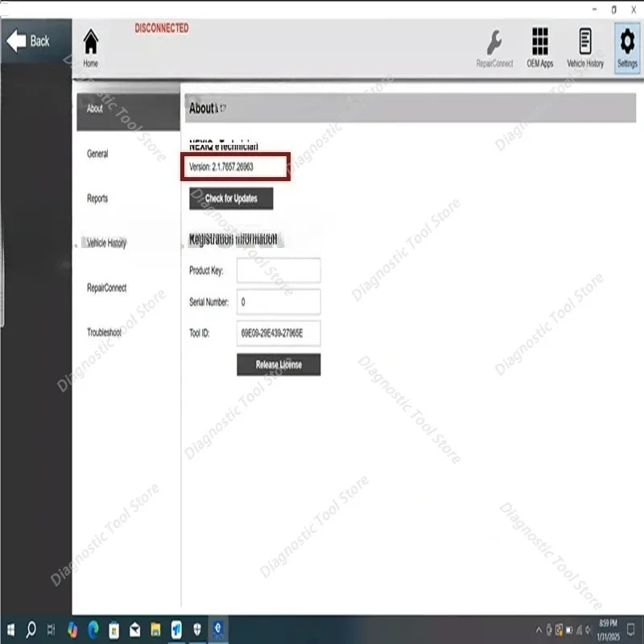Open the OEM Apps grid
The image size is (644, 644).
[x=539, y=47]
